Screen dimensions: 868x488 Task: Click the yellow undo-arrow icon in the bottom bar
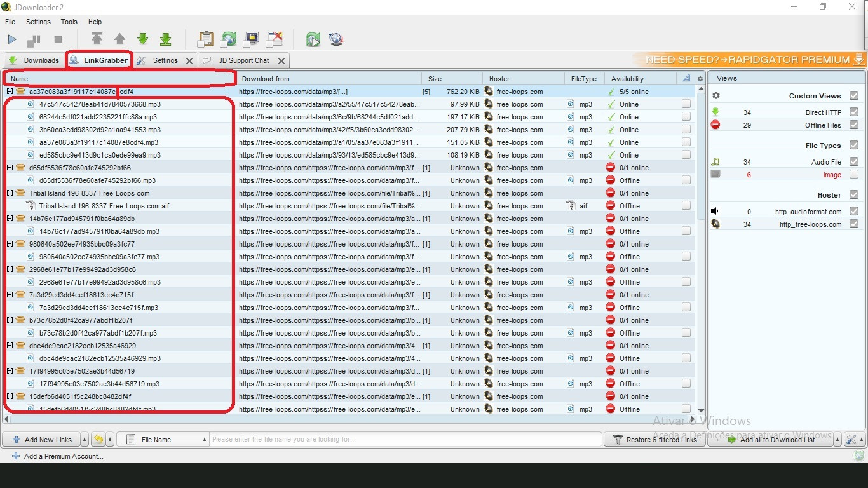coord(98,440)
